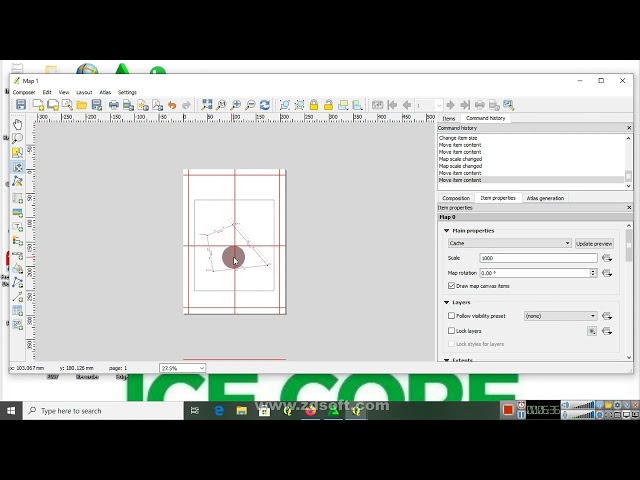Lock the selected items

[314, 105]
